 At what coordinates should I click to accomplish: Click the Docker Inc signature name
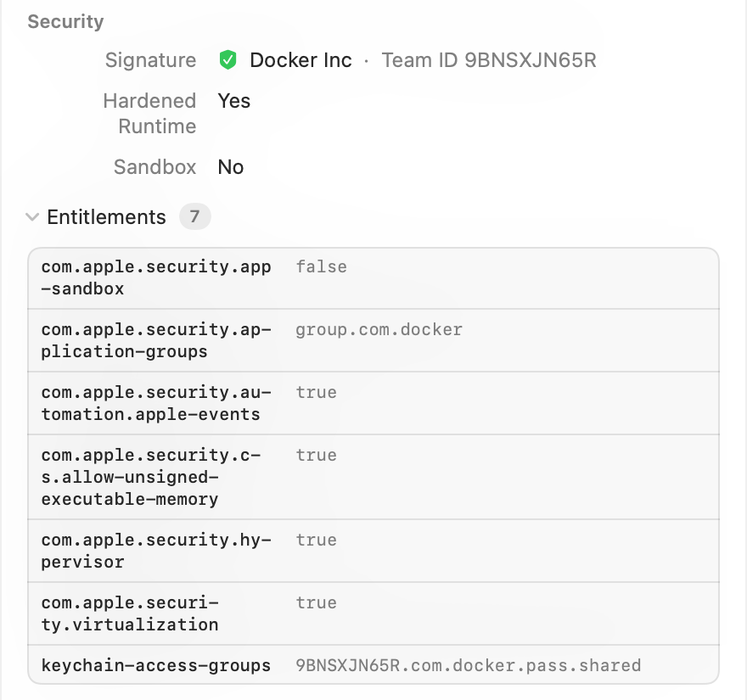(x=300, y=60)
